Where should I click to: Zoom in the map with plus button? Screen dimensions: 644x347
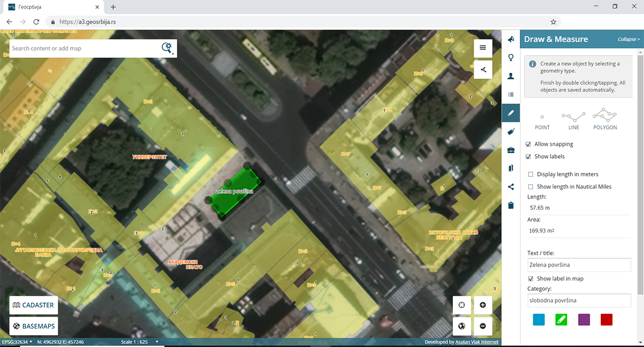click(483, 305)
